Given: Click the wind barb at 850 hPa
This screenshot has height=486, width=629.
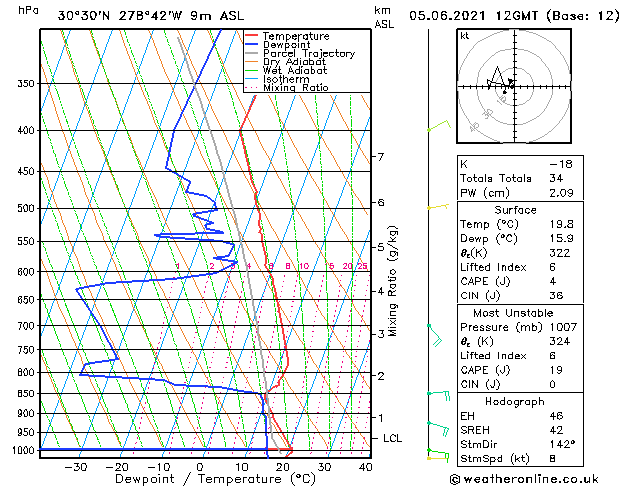Looking at the screenshot, I should (x=439, y=395).
